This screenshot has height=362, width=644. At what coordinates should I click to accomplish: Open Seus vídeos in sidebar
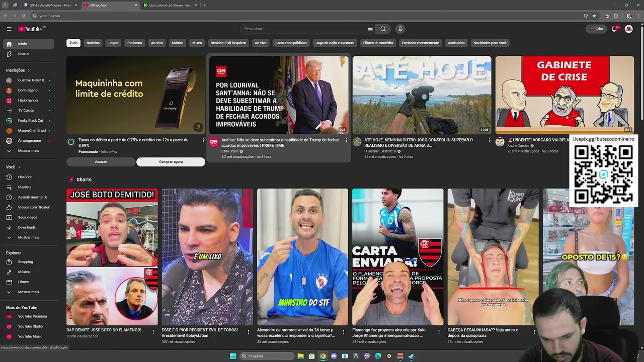click(x=30, y=217)
